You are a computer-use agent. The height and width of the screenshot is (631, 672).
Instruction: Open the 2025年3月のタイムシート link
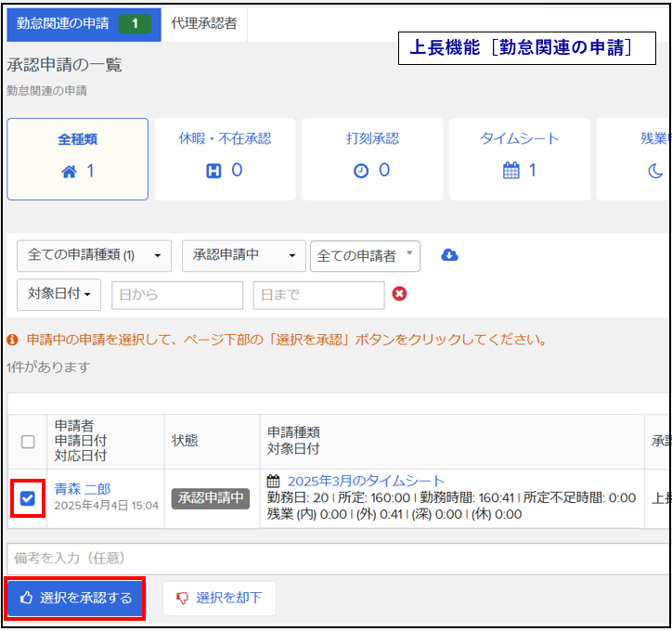coord(366,481)
